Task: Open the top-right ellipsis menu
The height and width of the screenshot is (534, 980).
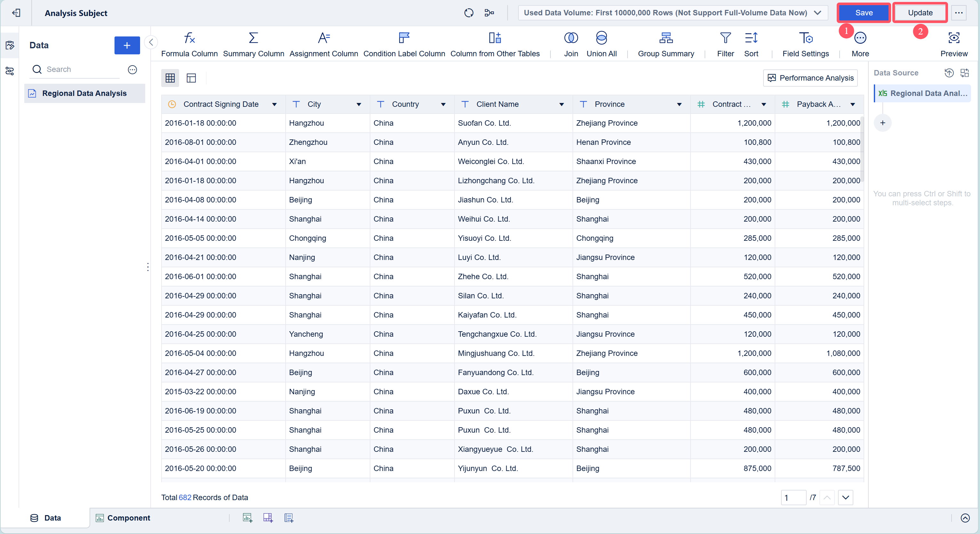Action: tap(959, 13)
